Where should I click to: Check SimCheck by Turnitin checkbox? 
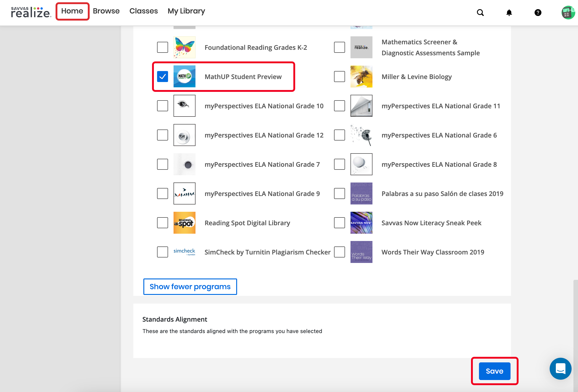click(162, 252)
